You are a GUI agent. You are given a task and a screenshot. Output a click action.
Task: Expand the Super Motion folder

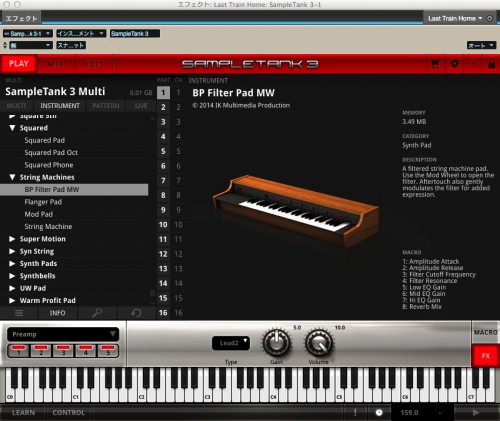pyautogui.click(x=12, y=239)
